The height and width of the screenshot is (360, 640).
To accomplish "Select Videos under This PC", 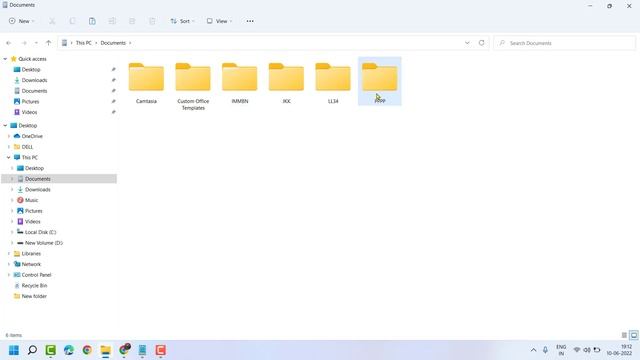I will click(x=33, y=221).
